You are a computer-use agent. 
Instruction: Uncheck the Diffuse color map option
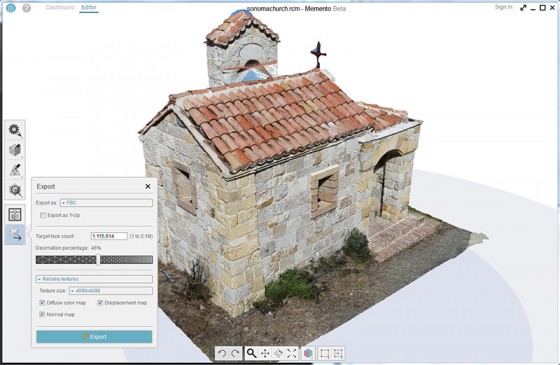click(42, 302)
